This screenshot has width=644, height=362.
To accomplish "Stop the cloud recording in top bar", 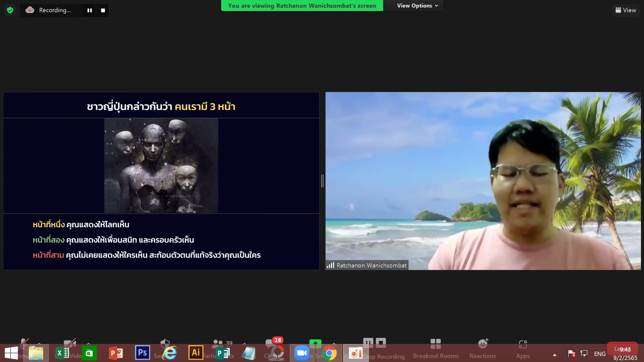I will pos(103,10).
